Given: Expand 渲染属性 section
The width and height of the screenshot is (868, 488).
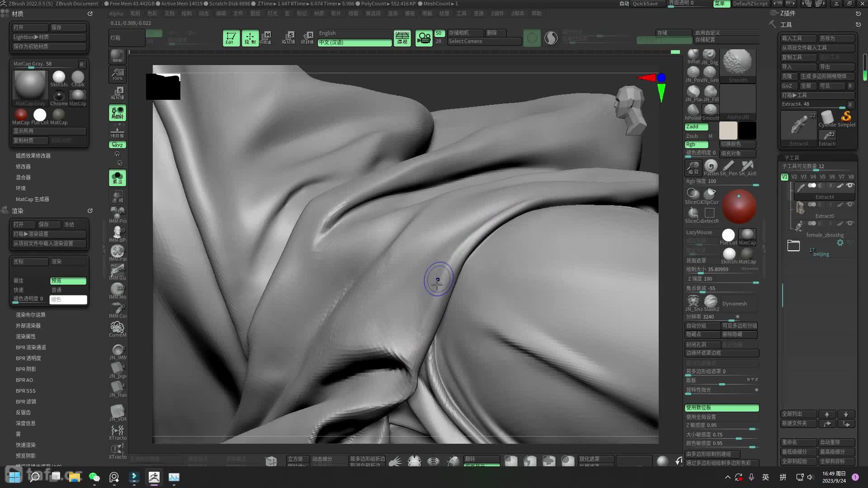Looking at the screenshot, I should [x=26, y=337].
